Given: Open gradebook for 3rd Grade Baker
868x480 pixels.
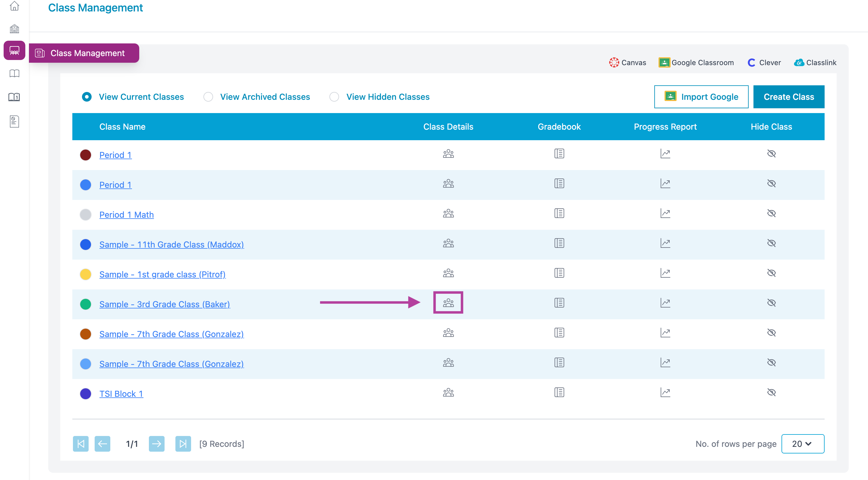Looking at the screenshot, I should pyautogui.click(x=559, y=303).
